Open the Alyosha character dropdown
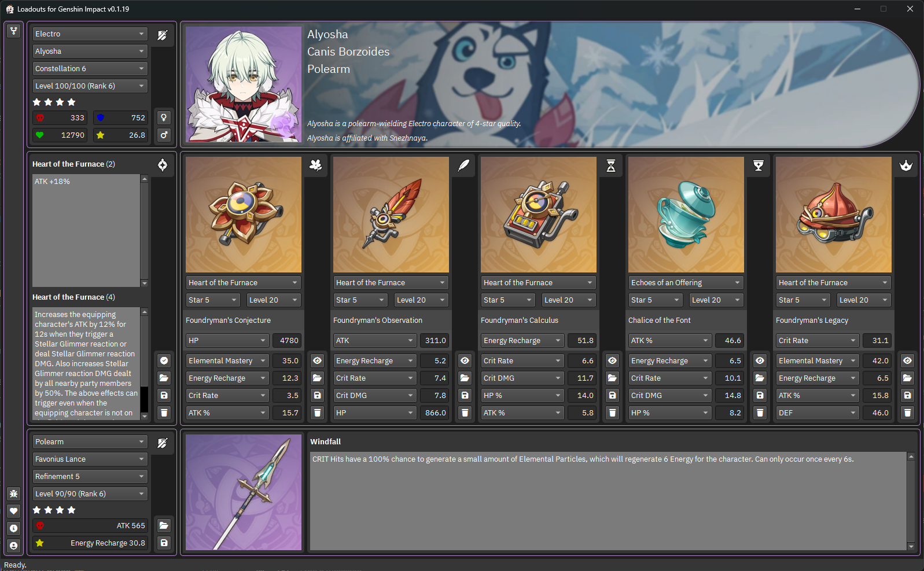 (90, 51)
